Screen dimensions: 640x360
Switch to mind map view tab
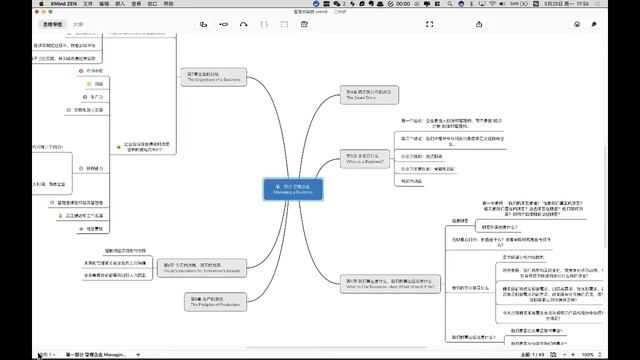[x=53, y=24]
